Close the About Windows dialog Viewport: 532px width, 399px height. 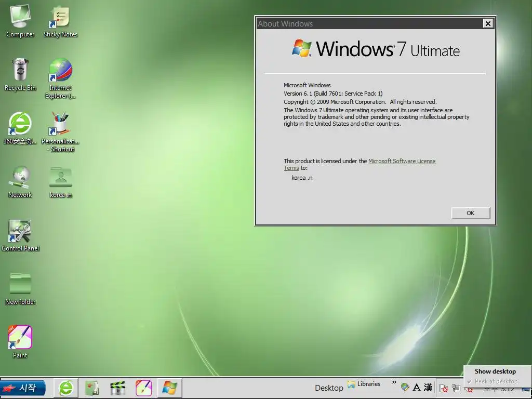(487, 23)
